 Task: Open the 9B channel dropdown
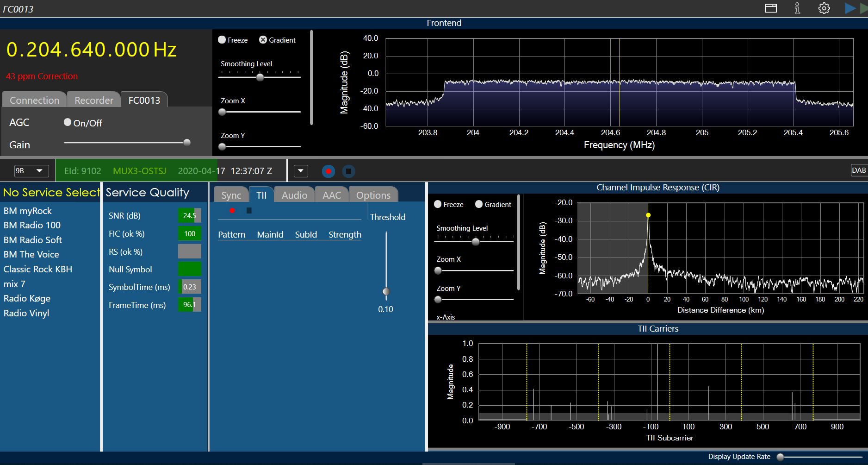(x=31, y=171)
